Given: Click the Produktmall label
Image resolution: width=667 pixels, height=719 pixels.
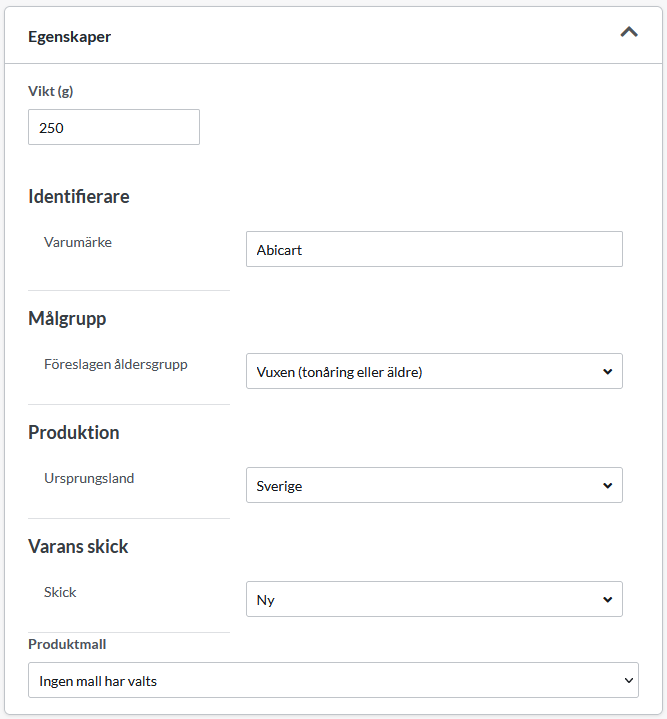Looking at the screenshot, I should [x=67, y=644].
